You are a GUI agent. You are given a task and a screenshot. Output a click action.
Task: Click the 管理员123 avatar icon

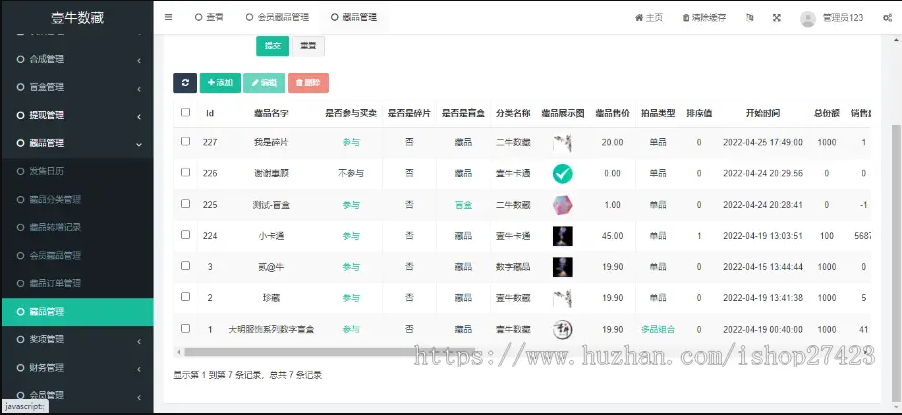pyautogui.click(x=807, y=17)
